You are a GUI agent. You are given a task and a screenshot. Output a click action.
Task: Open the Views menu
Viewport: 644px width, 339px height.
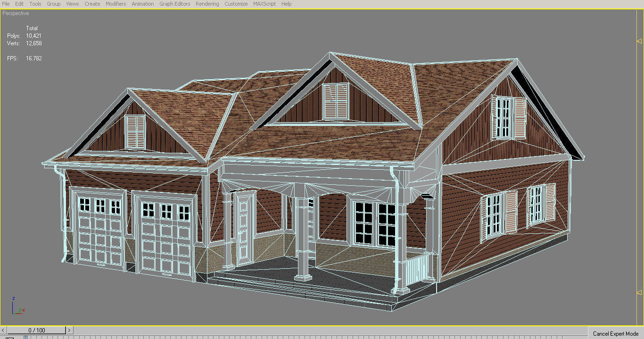pos(73,4)
